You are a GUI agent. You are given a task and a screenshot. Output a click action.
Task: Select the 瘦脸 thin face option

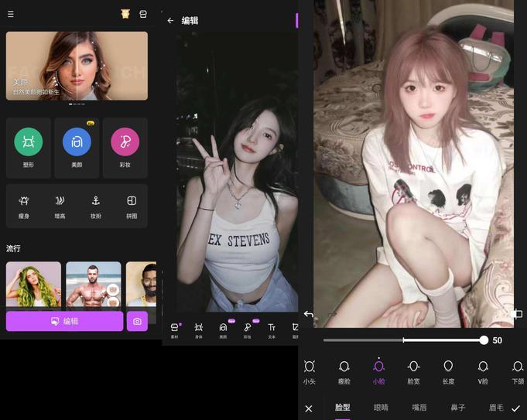tap(344, 370)
